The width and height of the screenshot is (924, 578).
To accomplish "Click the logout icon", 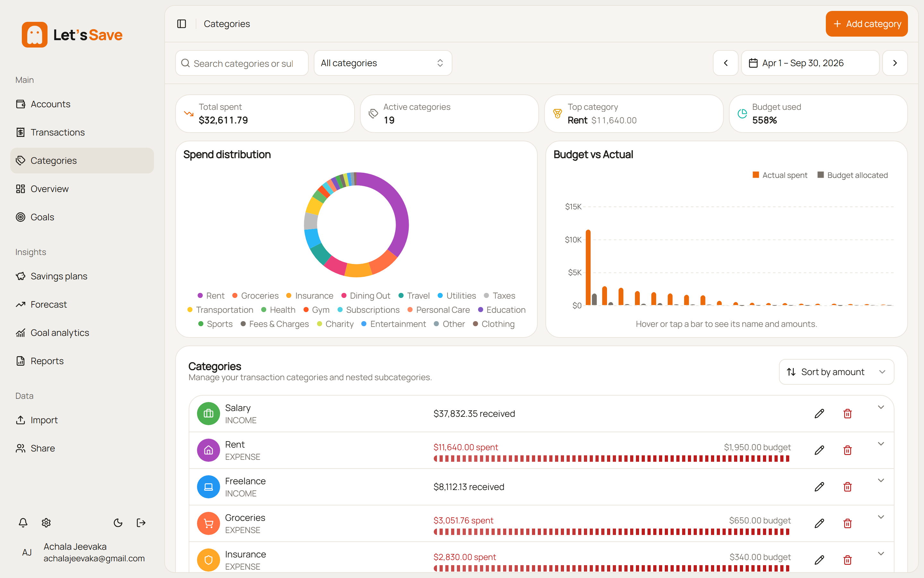I will click(x=141, y=522).
